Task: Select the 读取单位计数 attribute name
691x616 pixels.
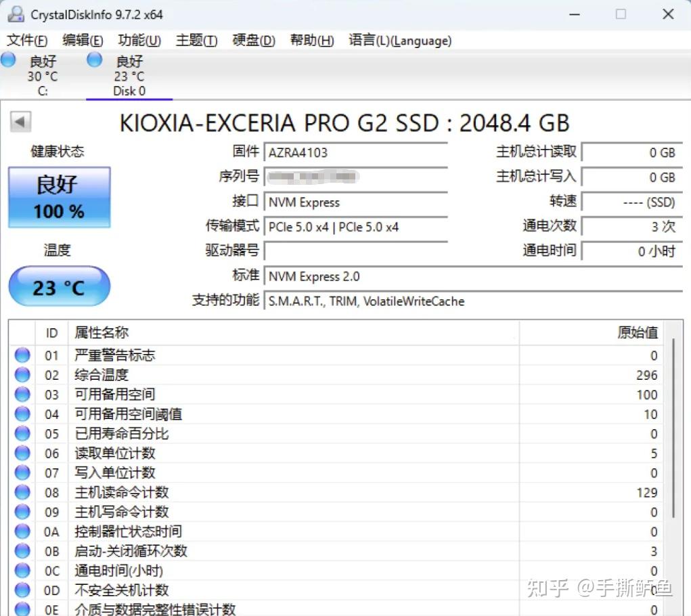Action: 115,454
